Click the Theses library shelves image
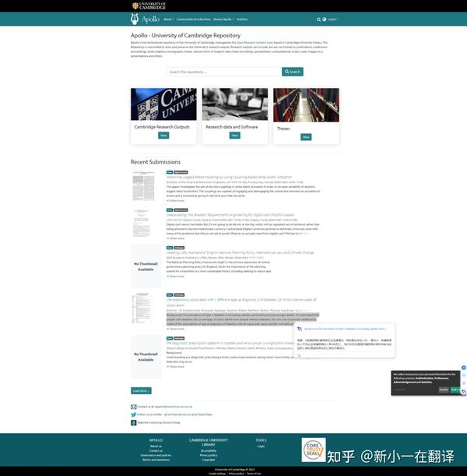 coord(306,105)
